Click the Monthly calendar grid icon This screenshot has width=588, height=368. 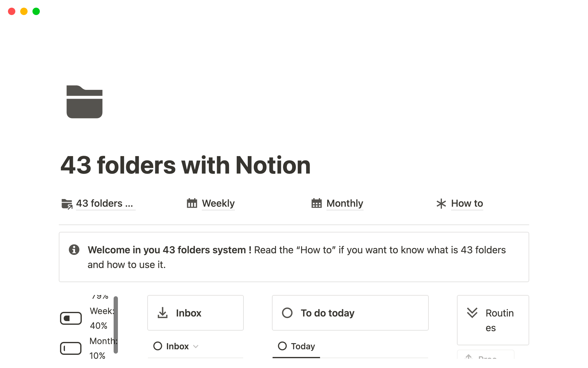[x=316, y=203]
